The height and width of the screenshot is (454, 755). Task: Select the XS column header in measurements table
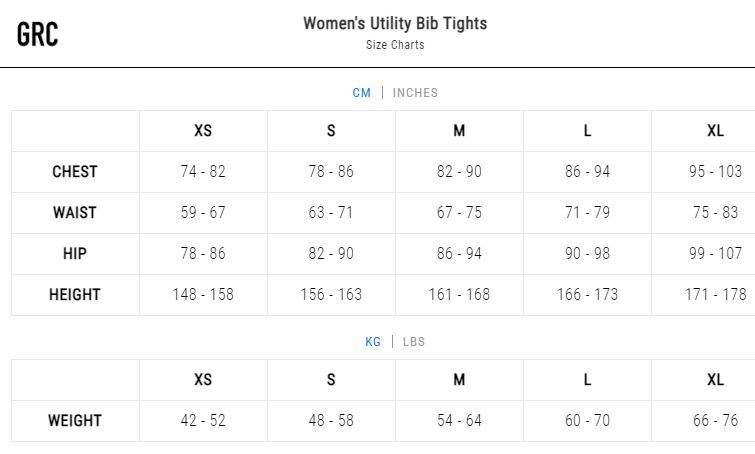(x=203, y=130)
